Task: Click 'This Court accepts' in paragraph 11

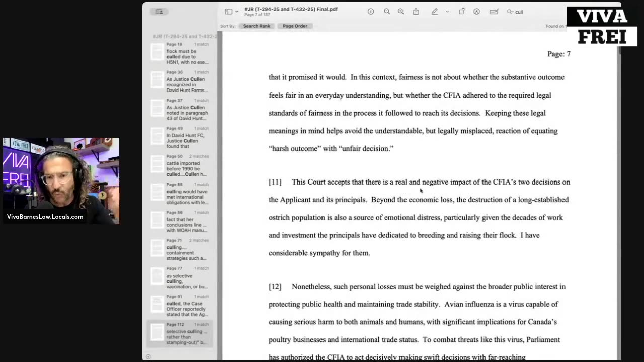Action: [321, 182]
